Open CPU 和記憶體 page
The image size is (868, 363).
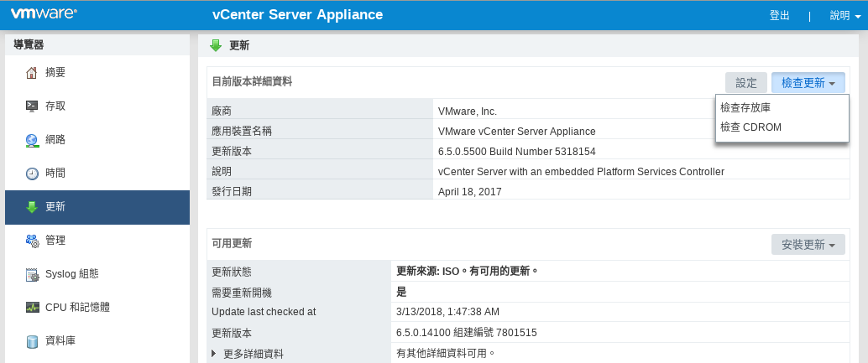point(97,308)
